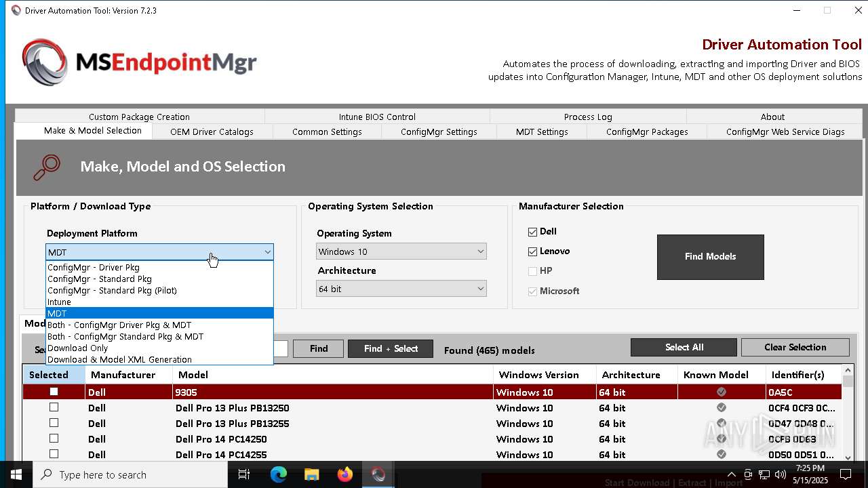Screen dimensions: 868x488
Task: Click Known Model checkmark for Dell Pro 13 Plus PB13255
Action: pos(721,423)
